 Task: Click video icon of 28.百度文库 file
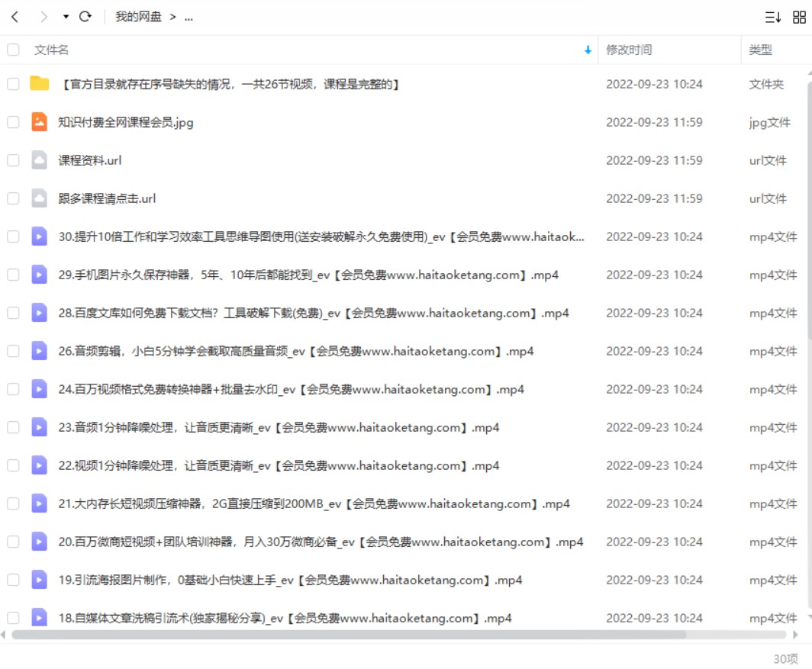pyautogui.click(x=40, y=313)
